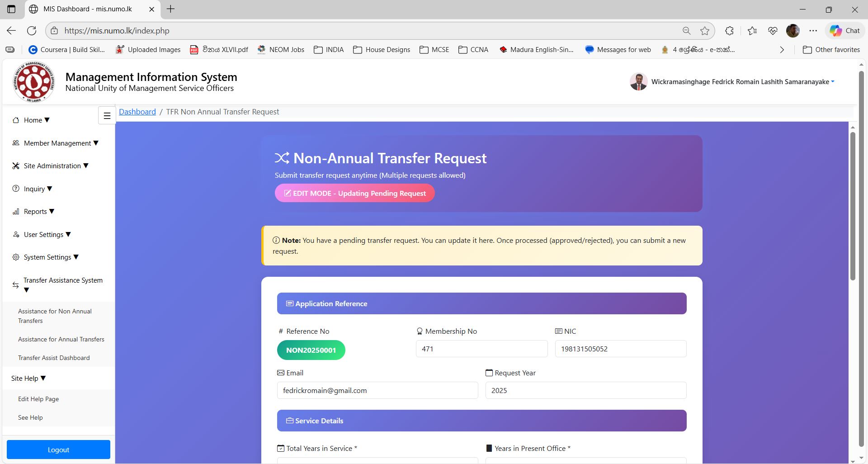Click the NUMO organization logo
Image resolution: width=868 pixels, height=464 pixels.
33,82
